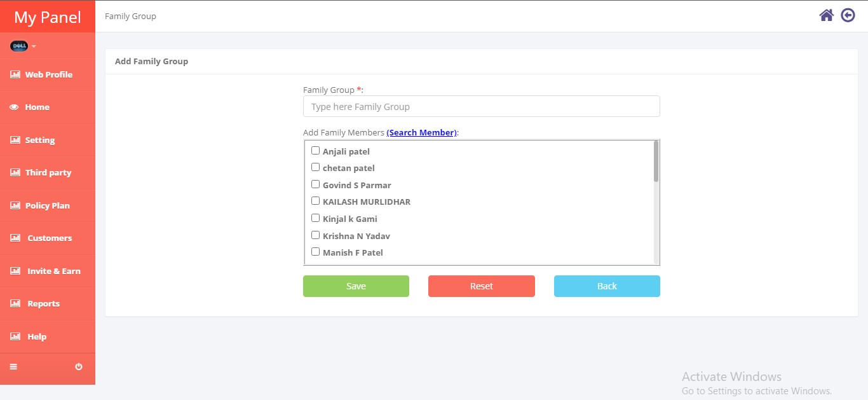Click the blue Back button

tap(607, 286)
